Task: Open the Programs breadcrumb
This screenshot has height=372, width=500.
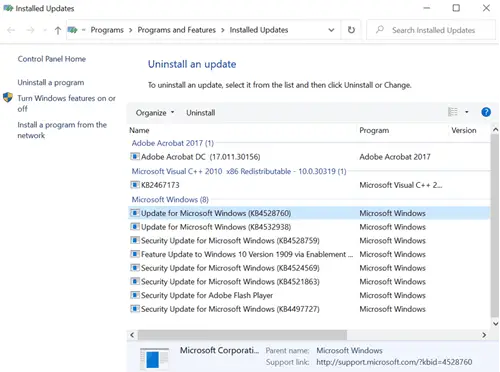Action: [x=107, y=30]
